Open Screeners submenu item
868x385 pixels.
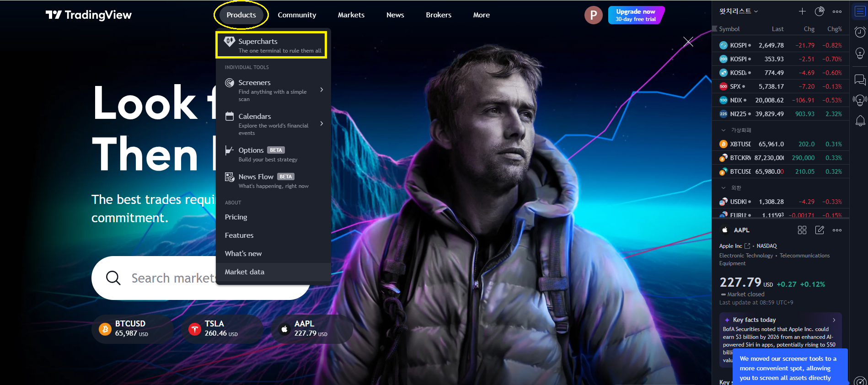[x=273, y=90]
